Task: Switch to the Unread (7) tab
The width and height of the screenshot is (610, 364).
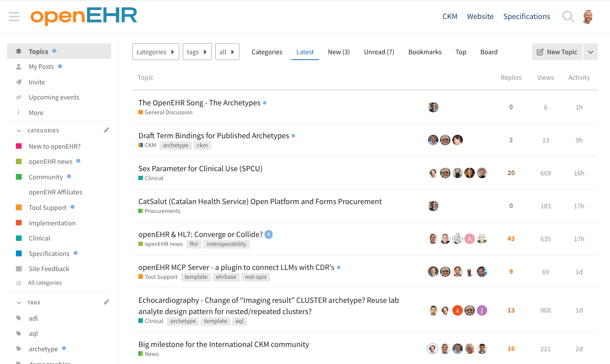Action: 379,52
